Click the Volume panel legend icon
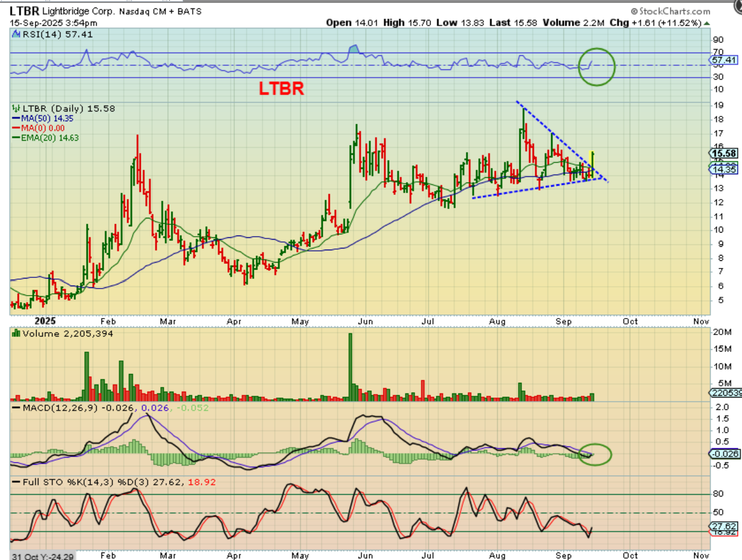742x560 pixels. click(x=16, y=333)
